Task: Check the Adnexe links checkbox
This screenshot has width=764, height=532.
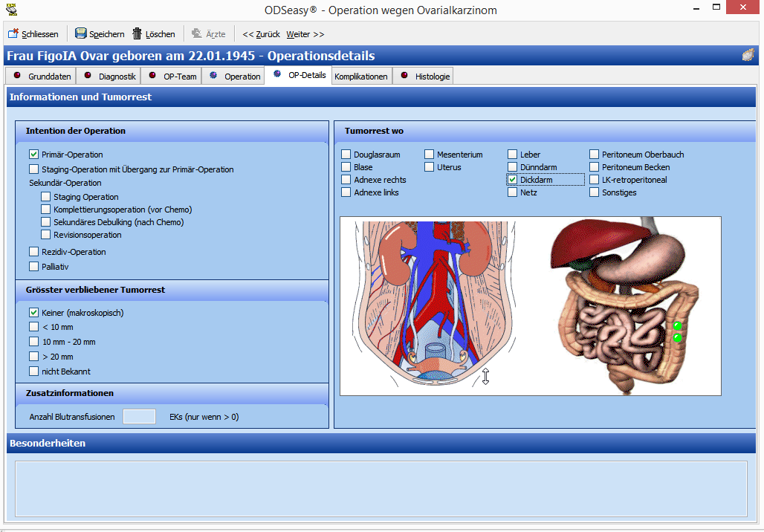Action: [346, 192]
